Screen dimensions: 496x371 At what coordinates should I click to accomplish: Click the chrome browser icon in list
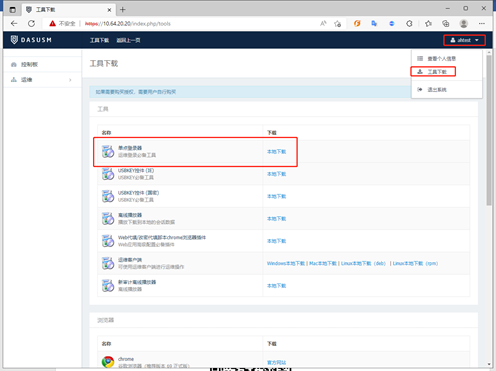point(108,362)
